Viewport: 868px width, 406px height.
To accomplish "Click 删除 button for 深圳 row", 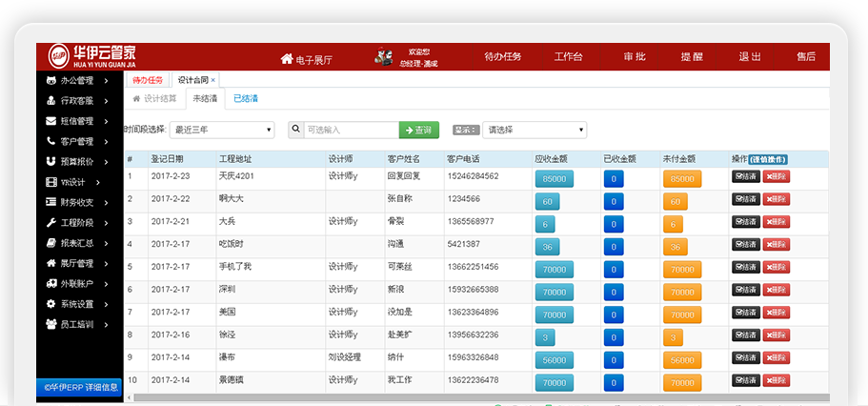I will coord(777,290).
